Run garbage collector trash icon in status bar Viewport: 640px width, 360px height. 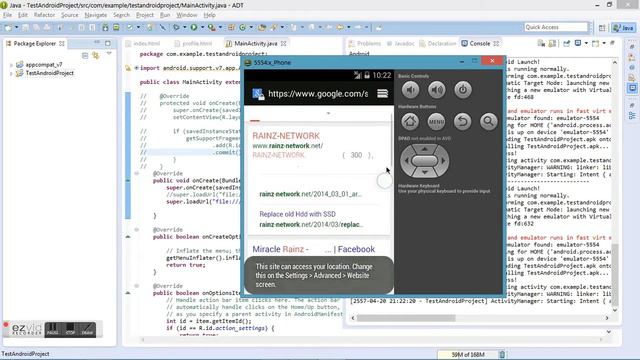pos(502,354)
